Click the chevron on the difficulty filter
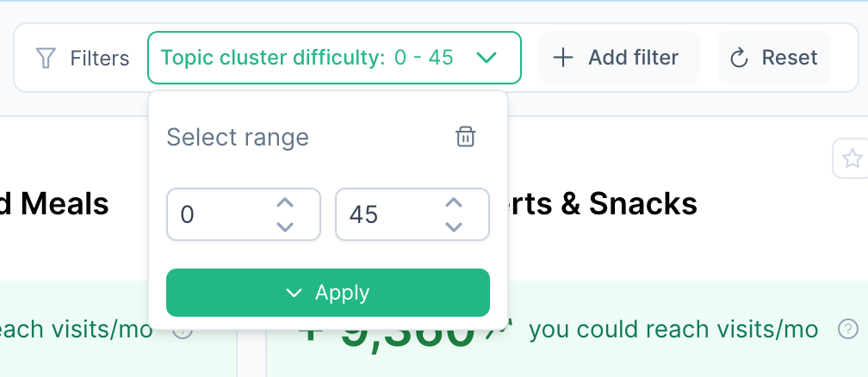Screen dimensions: 868x377 [x=487, y=58]
